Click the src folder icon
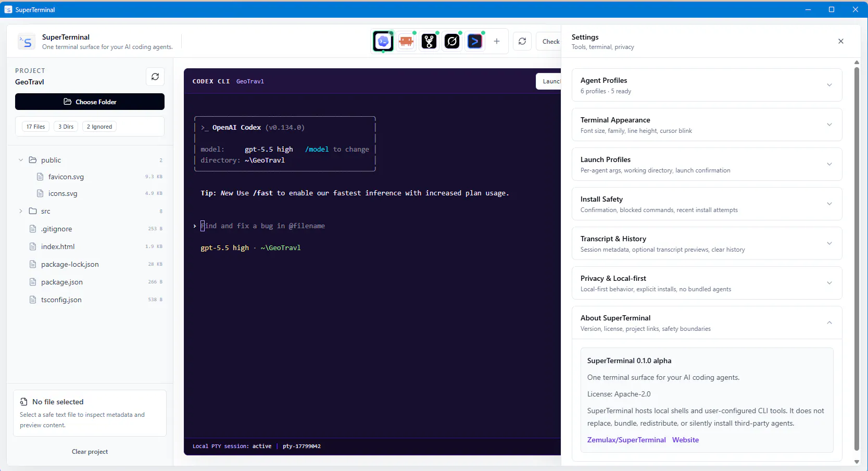 point(33,211)
